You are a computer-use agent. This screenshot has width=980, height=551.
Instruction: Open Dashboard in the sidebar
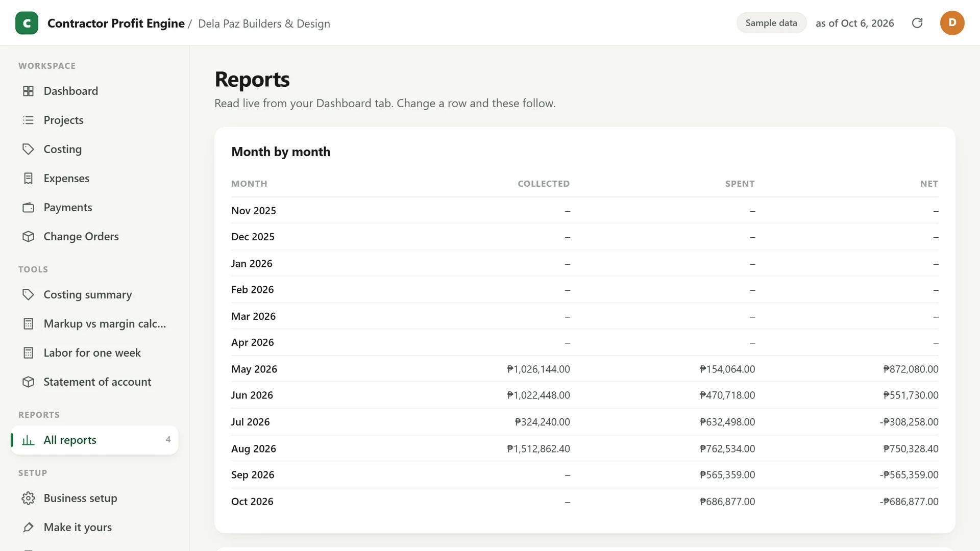pyautogui.click(x=94, y=91)
